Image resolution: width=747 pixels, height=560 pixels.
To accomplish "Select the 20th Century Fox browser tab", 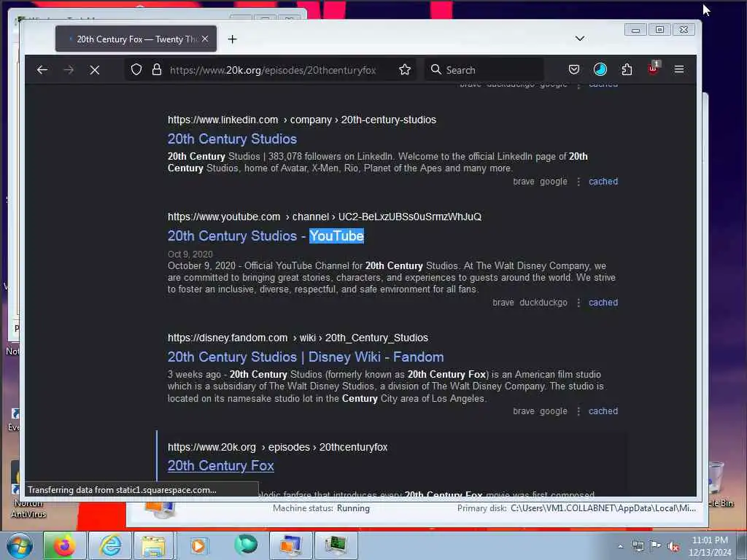I will 136,39.
